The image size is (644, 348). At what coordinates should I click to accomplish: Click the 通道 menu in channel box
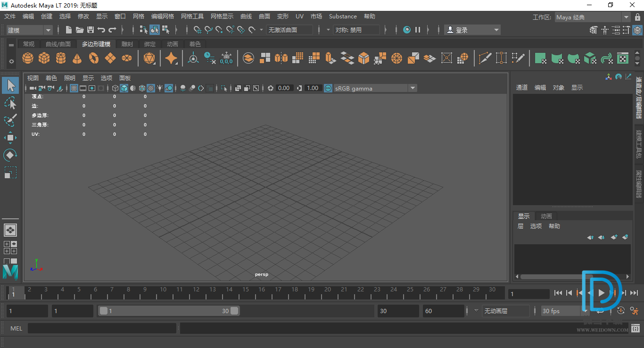tap(522, 87)
